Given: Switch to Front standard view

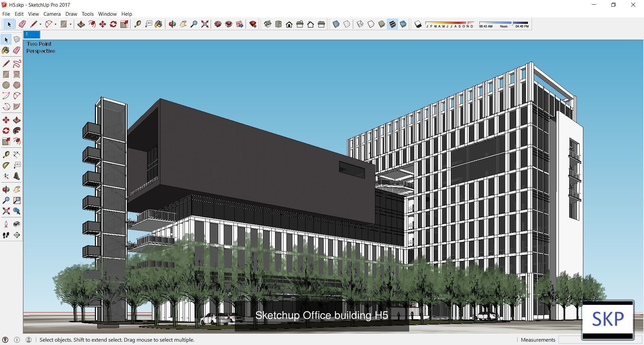Looking at the screenshot, I should [x=289, y=24].
